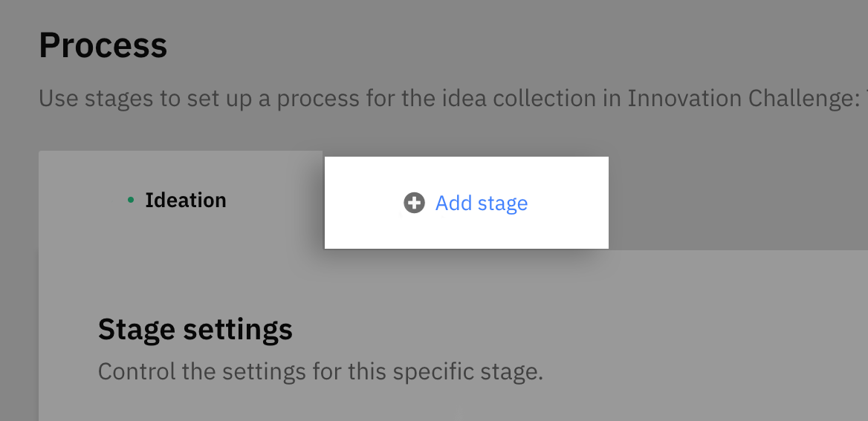The image size is (868, 421).
Task: Click the plus circle icon beside Add stage
Action: click(x=414, y=203)
